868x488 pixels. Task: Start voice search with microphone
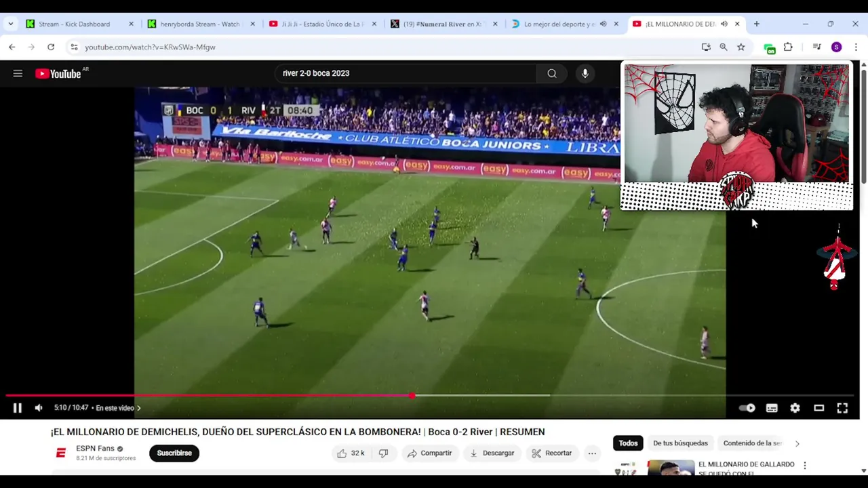[x=585, y=73]
